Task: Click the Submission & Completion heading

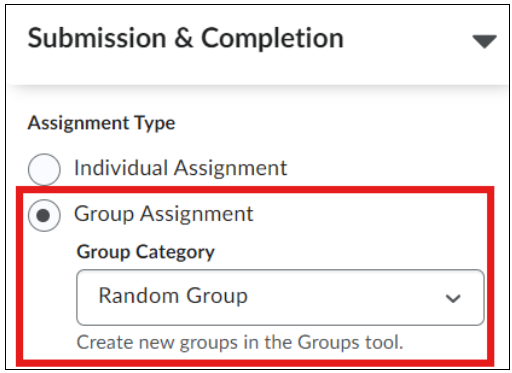Action: pos(185,38)
